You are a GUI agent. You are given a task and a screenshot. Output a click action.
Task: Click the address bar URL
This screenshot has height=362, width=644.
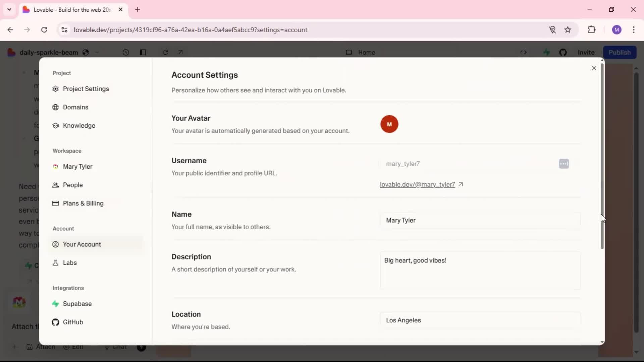[x=191, y=30]
